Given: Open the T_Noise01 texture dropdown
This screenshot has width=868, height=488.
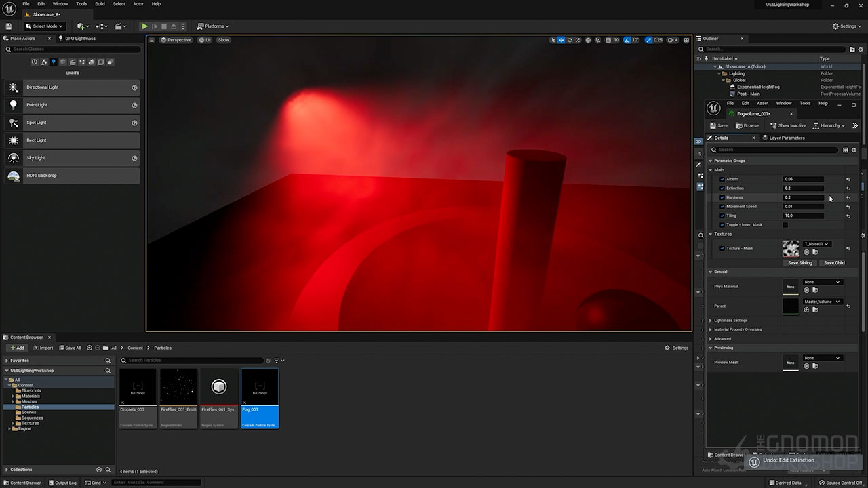Looking at the screenshot, I should [816, 244].
